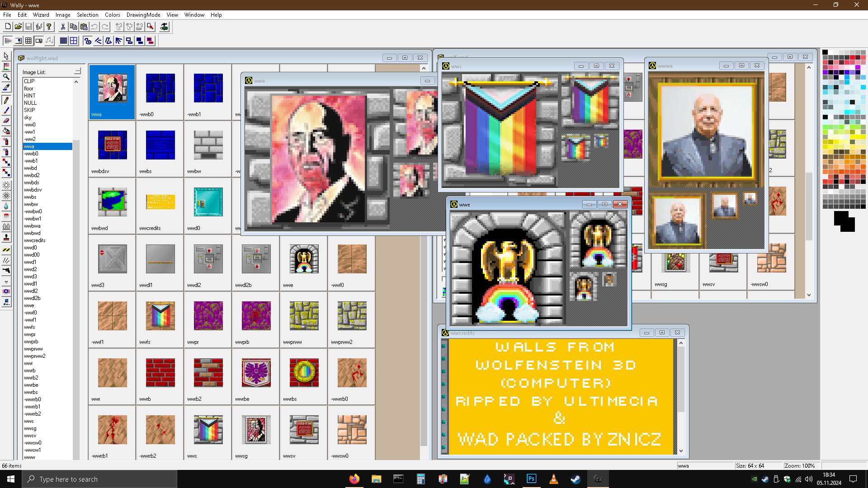Select the pink eraser tool
The height and width of the screenshot is (488, 868).
pos(6,121)
